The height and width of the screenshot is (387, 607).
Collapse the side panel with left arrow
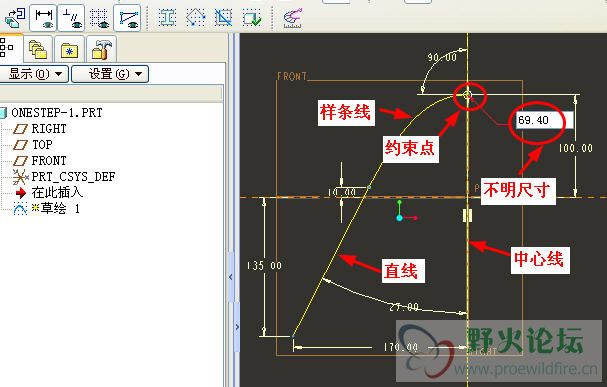click(231, 277)
